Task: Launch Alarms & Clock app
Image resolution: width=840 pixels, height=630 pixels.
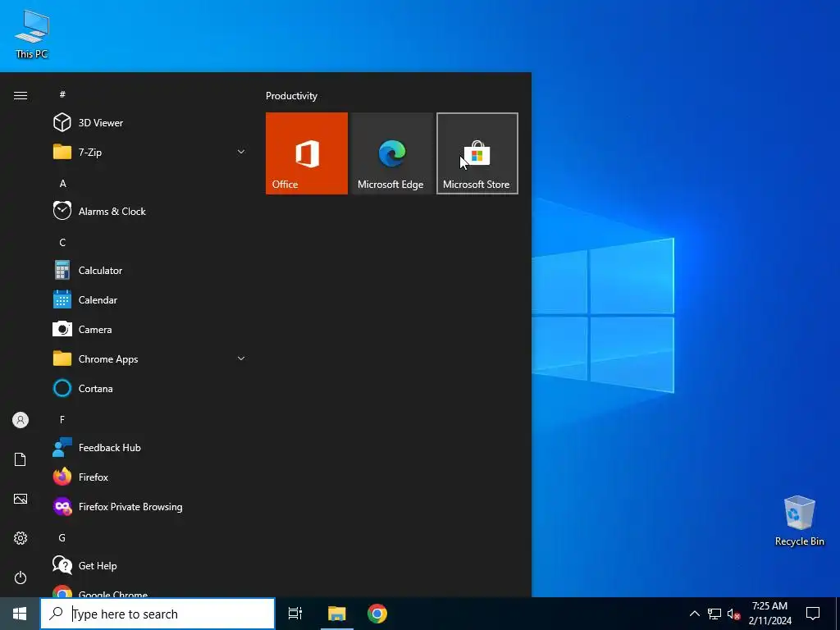Action: 150,211
